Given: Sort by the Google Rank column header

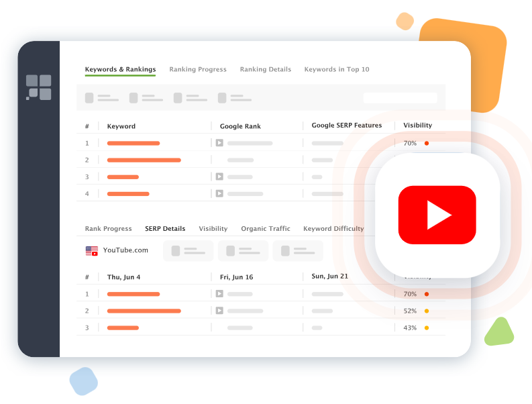Looking at the screenshot, I should [240, 126].
